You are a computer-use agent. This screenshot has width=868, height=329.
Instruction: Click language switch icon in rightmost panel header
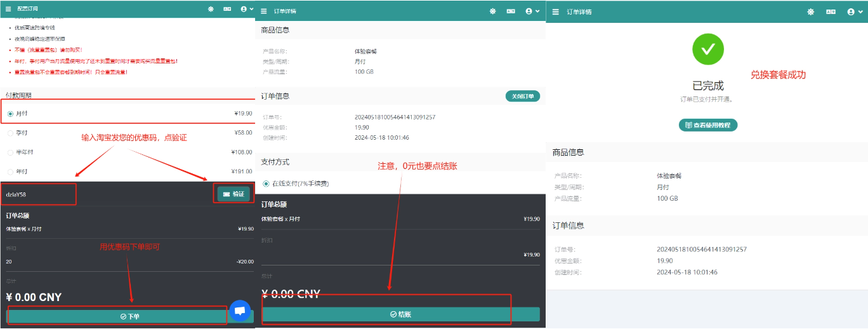click(x=831, y=11)
